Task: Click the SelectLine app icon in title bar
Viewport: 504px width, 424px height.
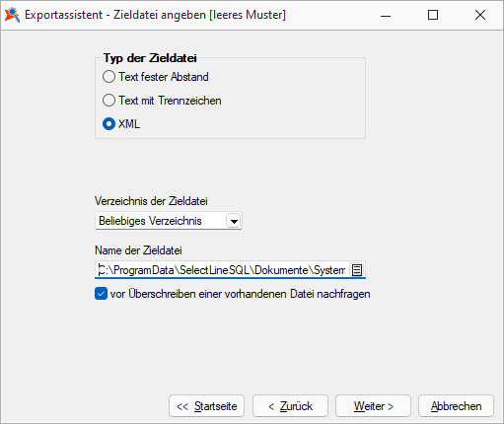Action: [12, 15]
